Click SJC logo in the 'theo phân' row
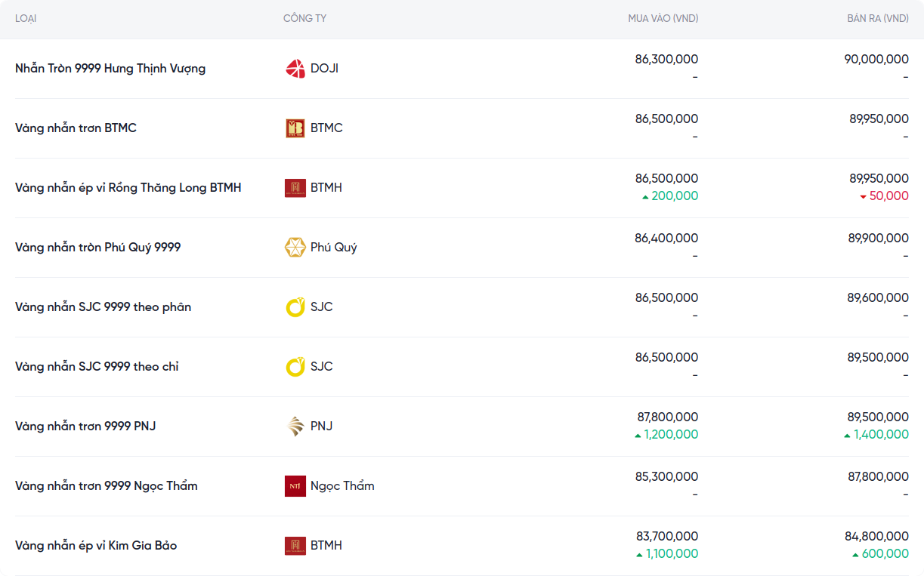Image resolution: width=924 pixels, height=576 pixels. [x=295, y=307]
